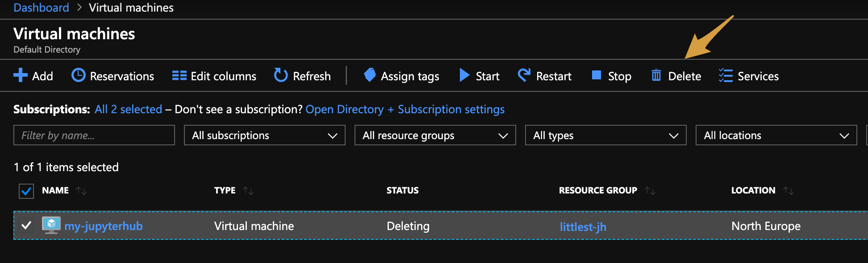Click the Filter by name field
The width and height of the screenshot is (868, 263).
(x=94, y=135)
